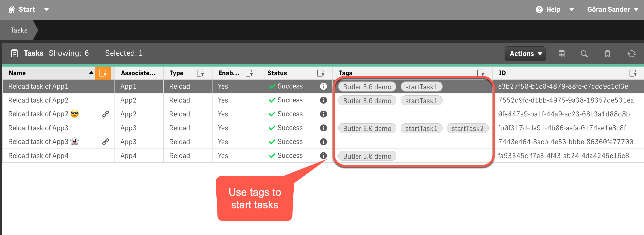The width and height of the screenshot is (644, 235).
Task: Refresh the tasks table
Action: [631, 54]
